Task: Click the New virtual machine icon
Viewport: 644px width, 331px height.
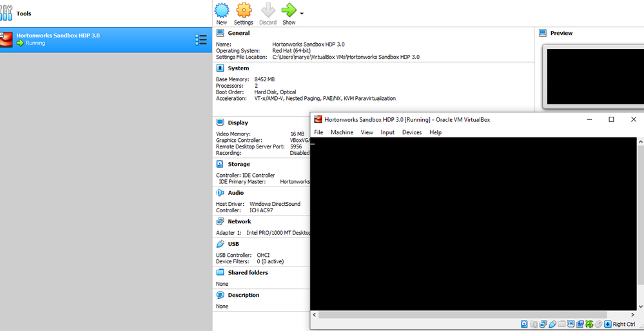Action: tap(221, 10)
